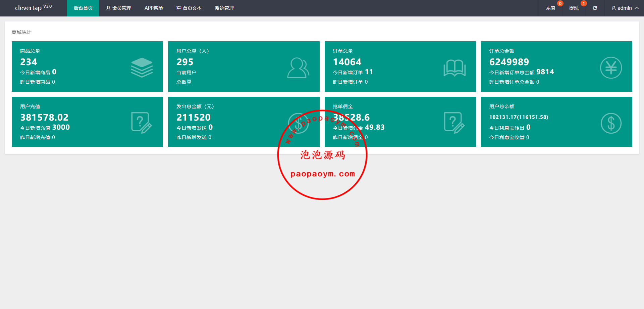The image size is (644, 309).
Task: Click the edit note icon in 抢单佣金 card
Action: [454, 123]
